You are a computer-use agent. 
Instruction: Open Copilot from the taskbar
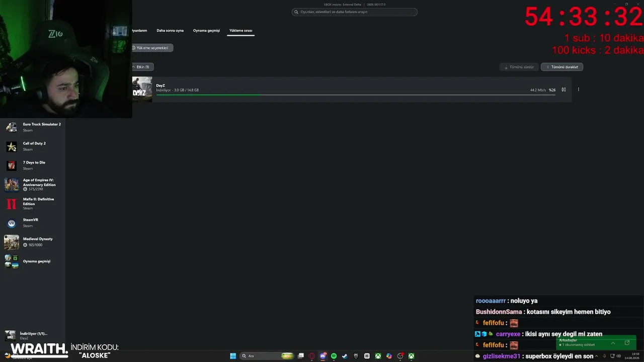tap(389, 356)
